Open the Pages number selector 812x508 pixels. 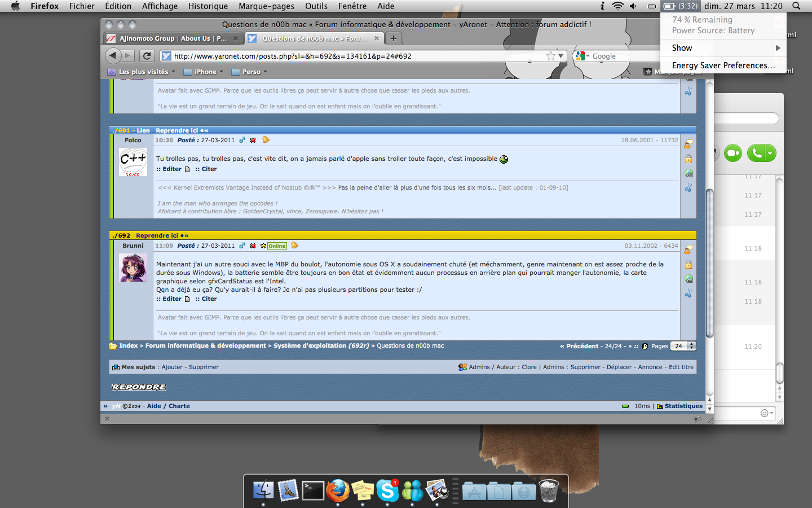click(x=683, y=346)
